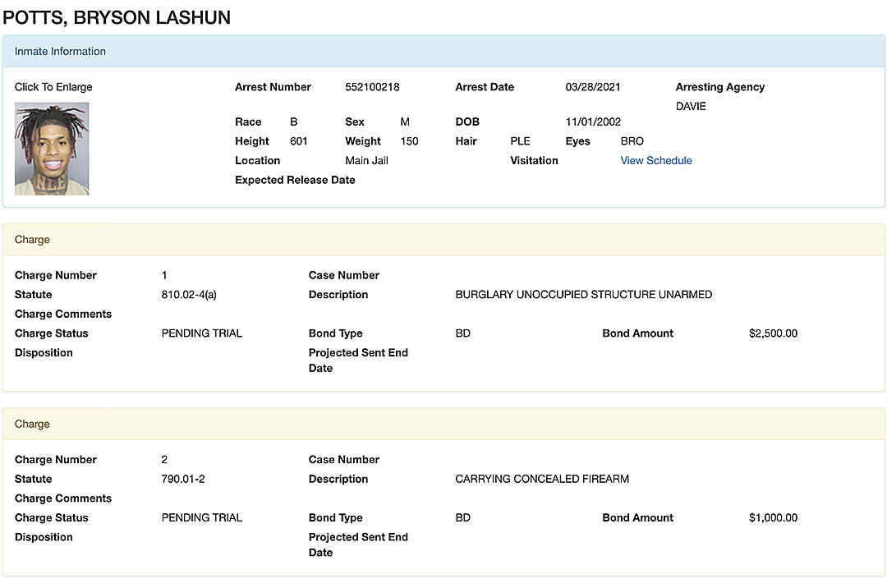Select the BURGLARY UNOCCUPIED STRUCTURE description
Image resolution: width=887 pixels, height=588 pixels.
click(x=583, y=294)
